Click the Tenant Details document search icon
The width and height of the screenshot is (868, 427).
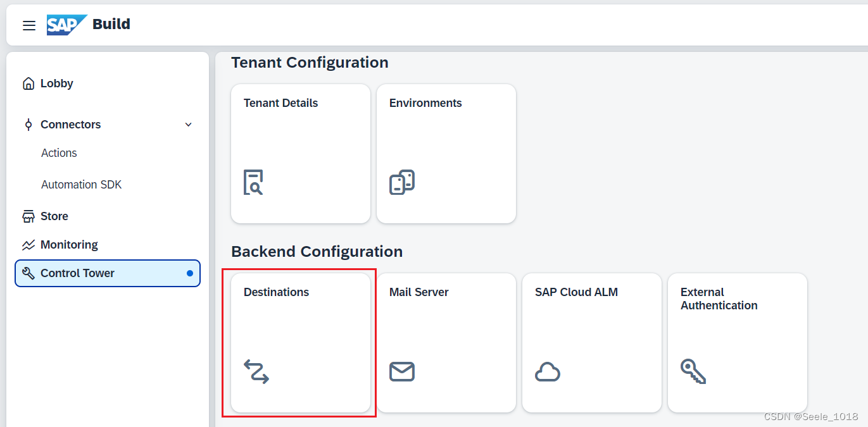pyautogui.click(x=253, y=182)
